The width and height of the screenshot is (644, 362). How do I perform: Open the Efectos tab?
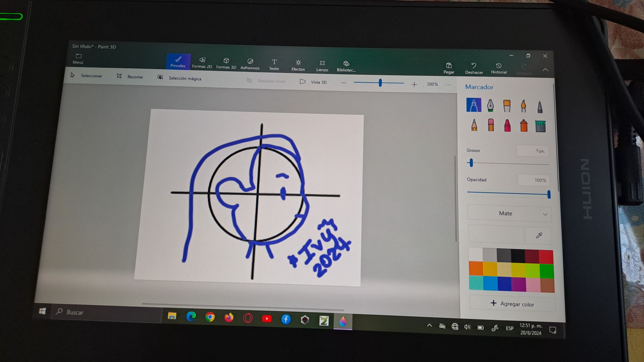(x=298, y=65)
